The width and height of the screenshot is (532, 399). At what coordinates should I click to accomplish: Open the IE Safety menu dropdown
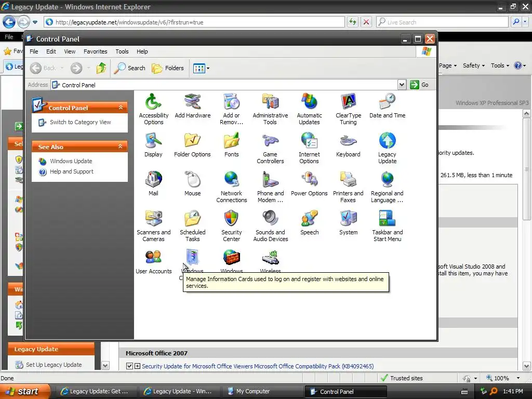tap(474, 65)
